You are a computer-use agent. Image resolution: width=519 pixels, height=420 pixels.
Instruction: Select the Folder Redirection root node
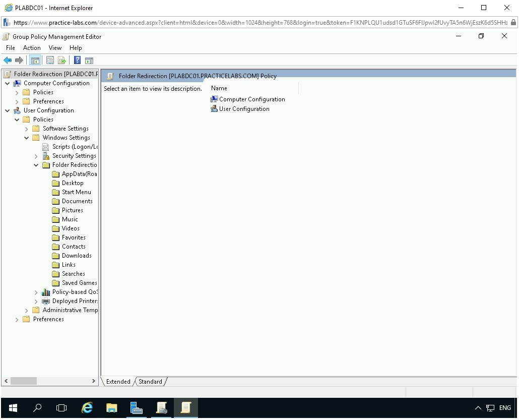[55, 74]
